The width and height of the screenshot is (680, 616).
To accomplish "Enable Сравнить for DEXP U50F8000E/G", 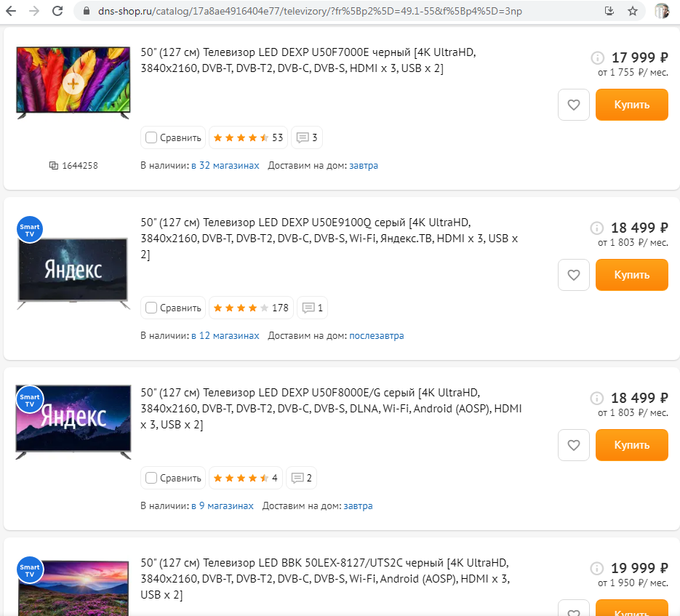I will coord(151,478).
